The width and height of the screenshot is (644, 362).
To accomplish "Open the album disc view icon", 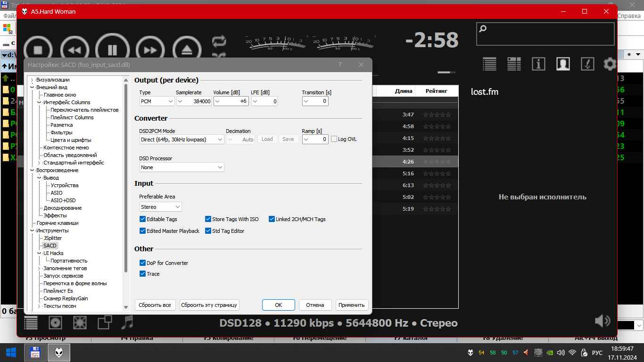I will pos(56,322).
